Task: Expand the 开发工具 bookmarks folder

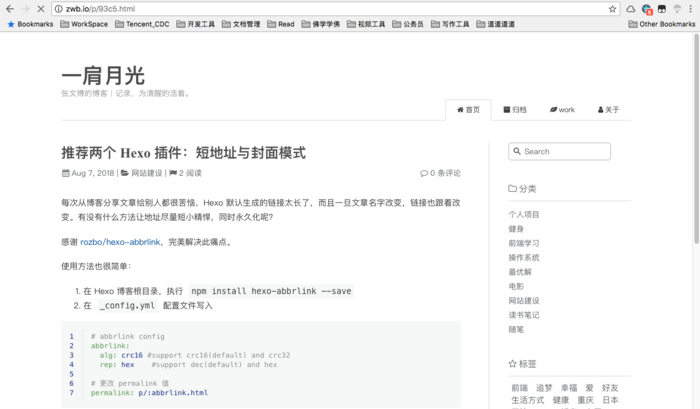Action: tap(196, 24)
